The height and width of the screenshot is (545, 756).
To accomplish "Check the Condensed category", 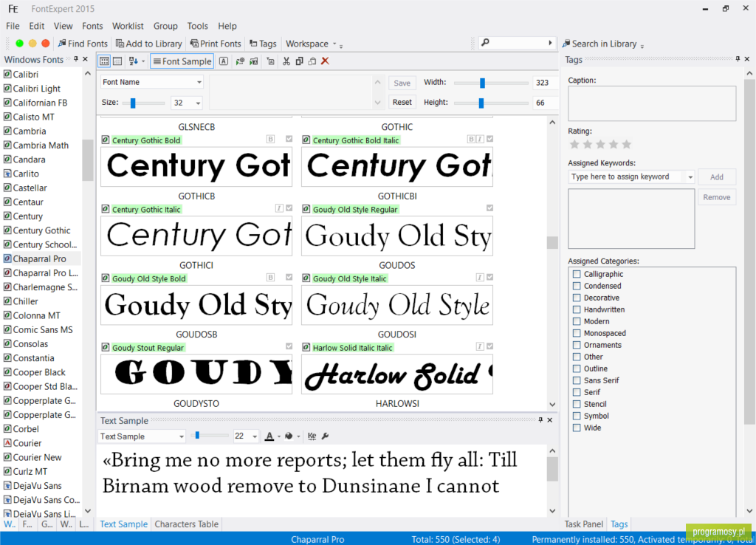I will click(577, 286).
